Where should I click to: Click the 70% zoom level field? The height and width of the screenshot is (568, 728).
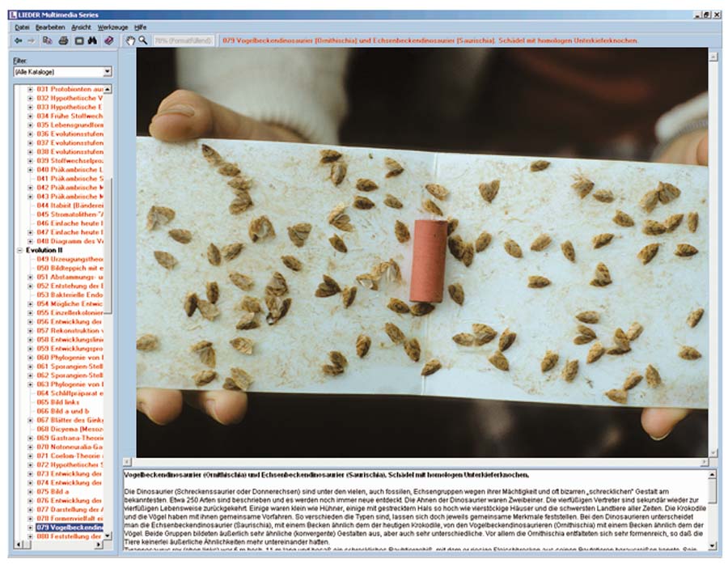183,40
